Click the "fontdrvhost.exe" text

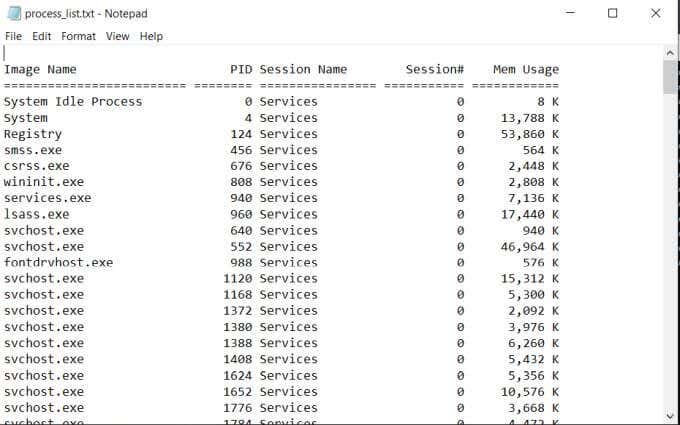pos(58,263)
